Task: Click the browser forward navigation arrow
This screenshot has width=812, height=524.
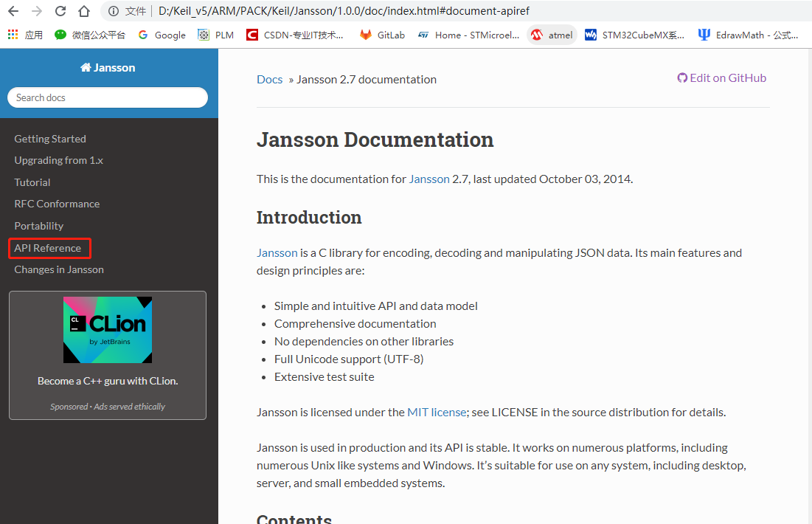Action: pos(35,11)
